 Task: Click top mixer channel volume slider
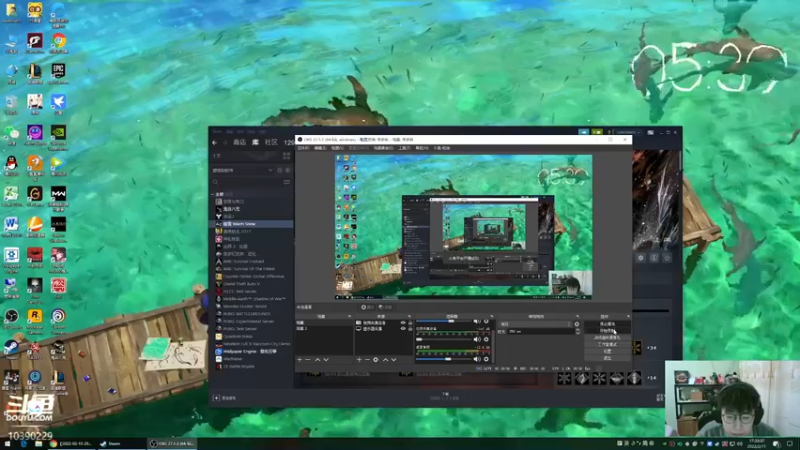[x=444, y=321]
